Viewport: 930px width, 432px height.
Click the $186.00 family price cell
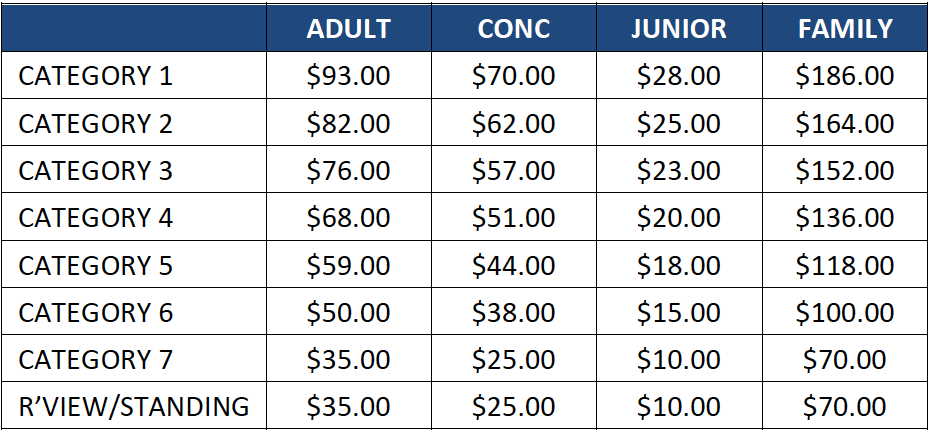click(x=845, y=76)
